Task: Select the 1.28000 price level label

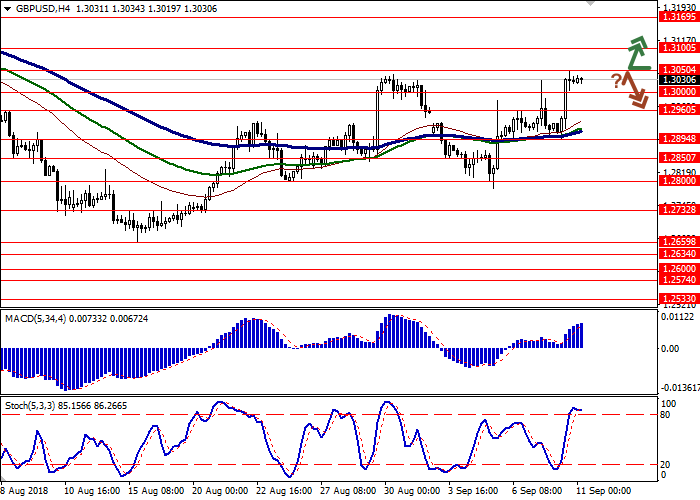Action: click(679, 181)
